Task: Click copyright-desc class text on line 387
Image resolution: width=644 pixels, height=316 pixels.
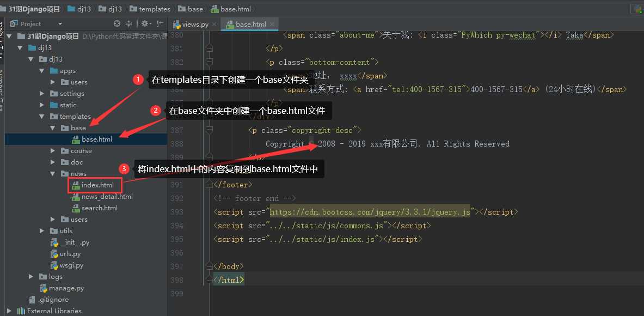Action: pos(322,130)
